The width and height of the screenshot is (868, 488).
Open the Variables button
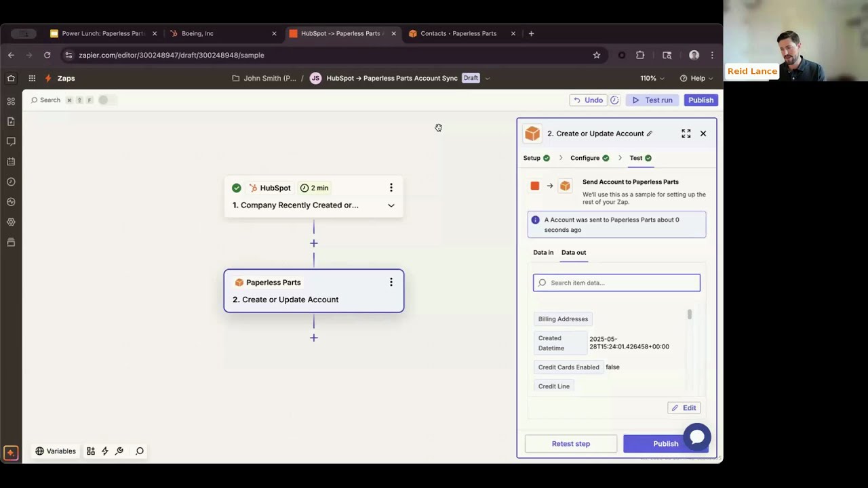(x=56, y=451)
